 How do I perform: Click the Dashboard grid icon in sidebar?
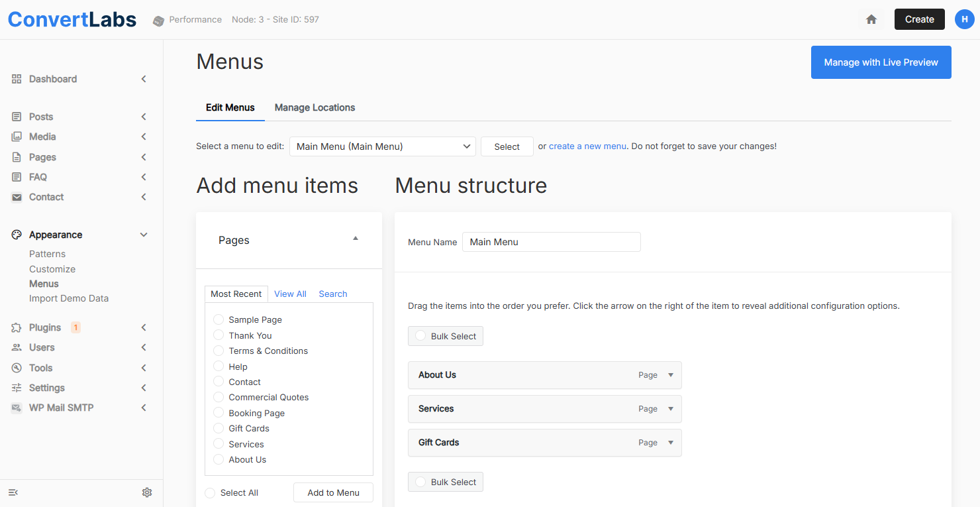pos(17,79)
